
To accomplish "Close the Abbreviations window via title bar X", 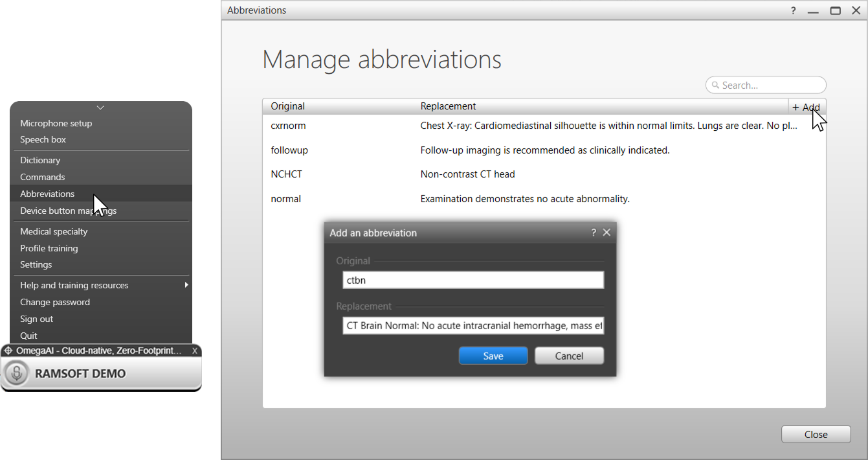I will click(856, 10).
